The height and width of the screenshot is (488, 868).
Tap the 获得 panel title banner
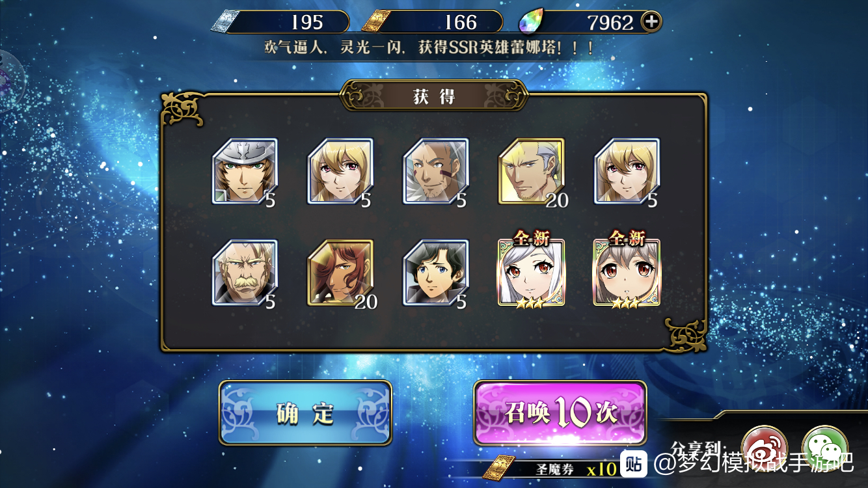pos(434,96)
